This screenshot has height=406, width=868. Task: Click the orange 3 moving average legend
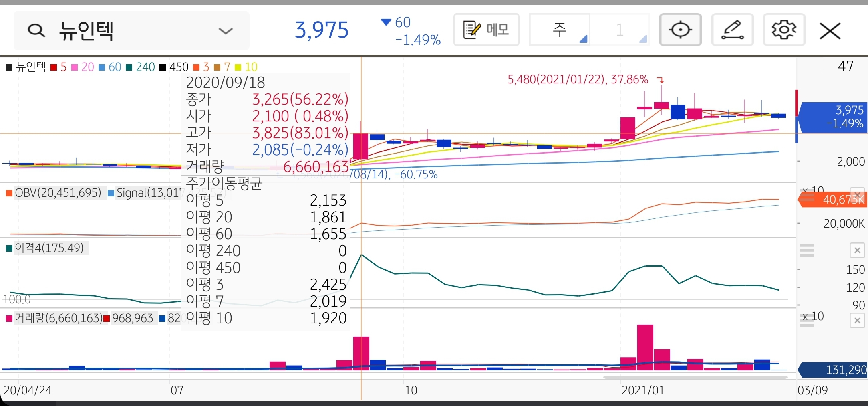pos(201,67)
